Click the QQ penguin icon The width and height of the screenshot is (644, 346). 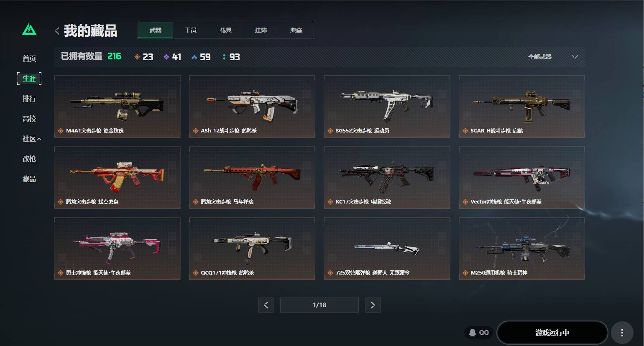pos(473,333)
